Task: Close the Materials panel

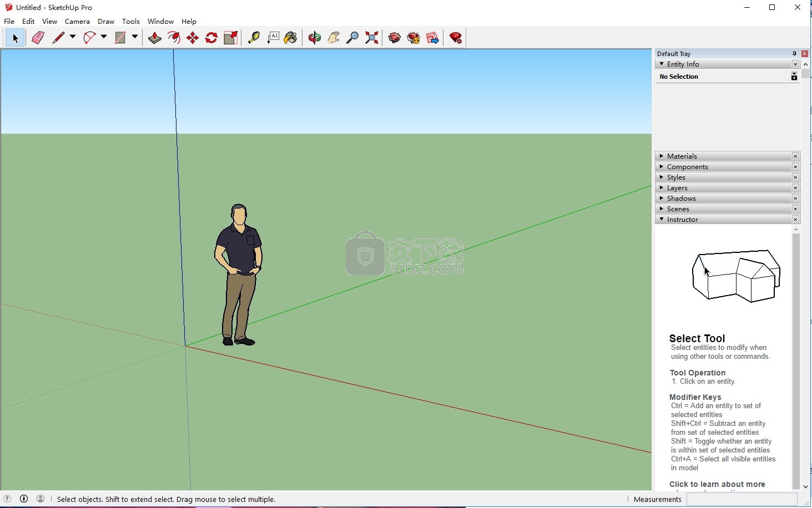Action: (x=795, y=156)
